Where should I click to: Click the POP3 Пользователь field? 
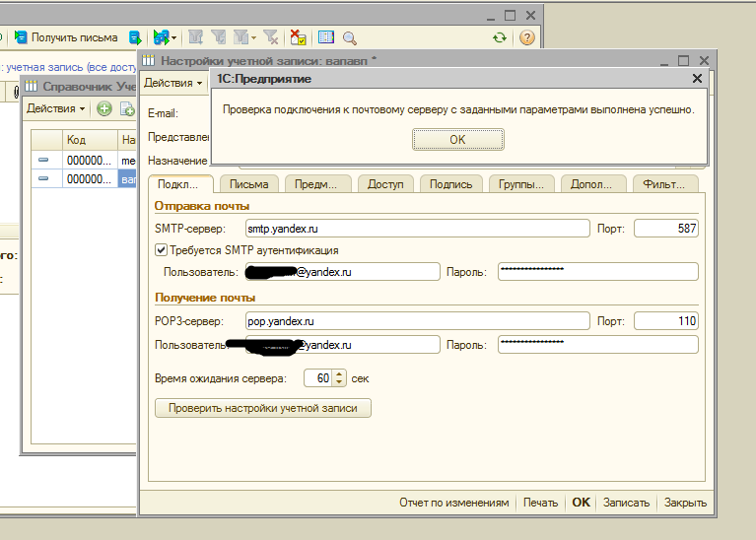(343, 345)
